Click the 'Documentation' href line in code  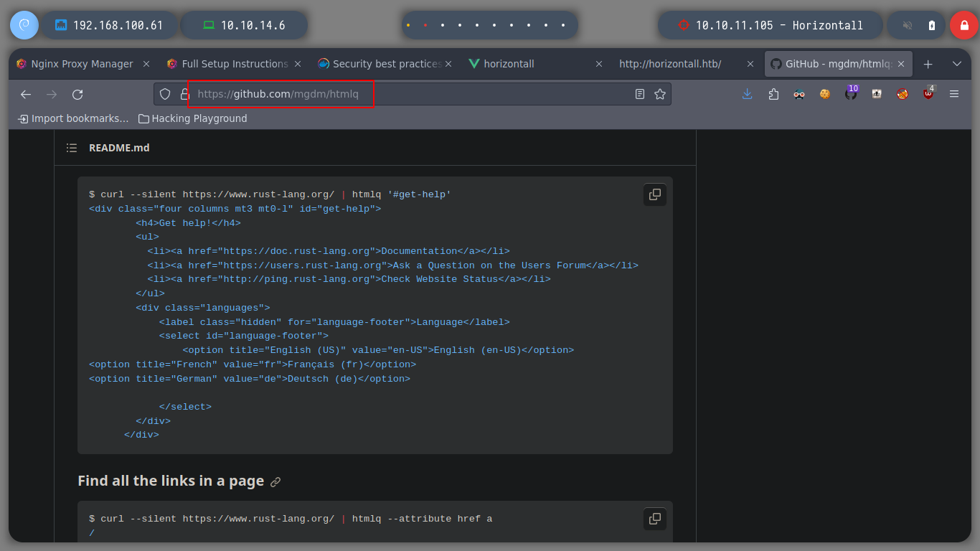[329, 251]
